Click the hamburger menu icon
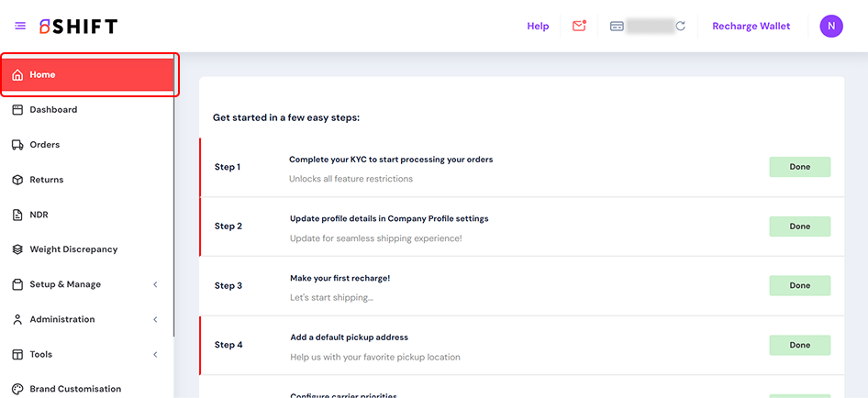Screen dimensions: 868x398 tap(20, 26)
